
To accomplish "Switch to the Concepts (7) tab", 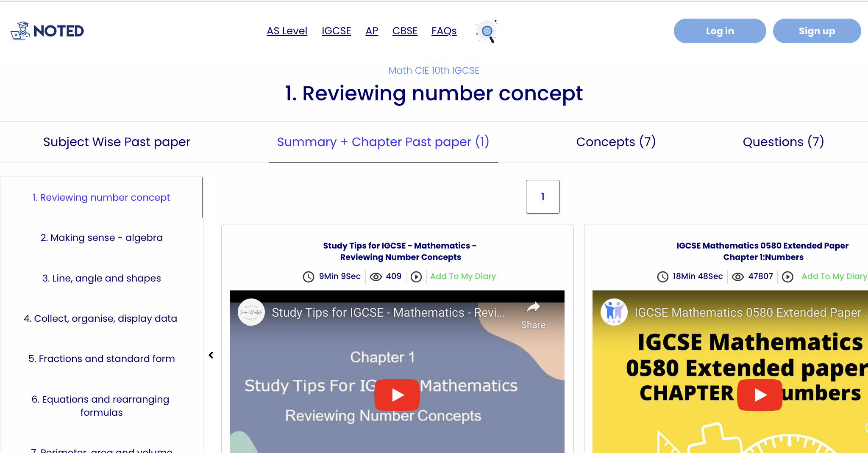I will 616,142.
